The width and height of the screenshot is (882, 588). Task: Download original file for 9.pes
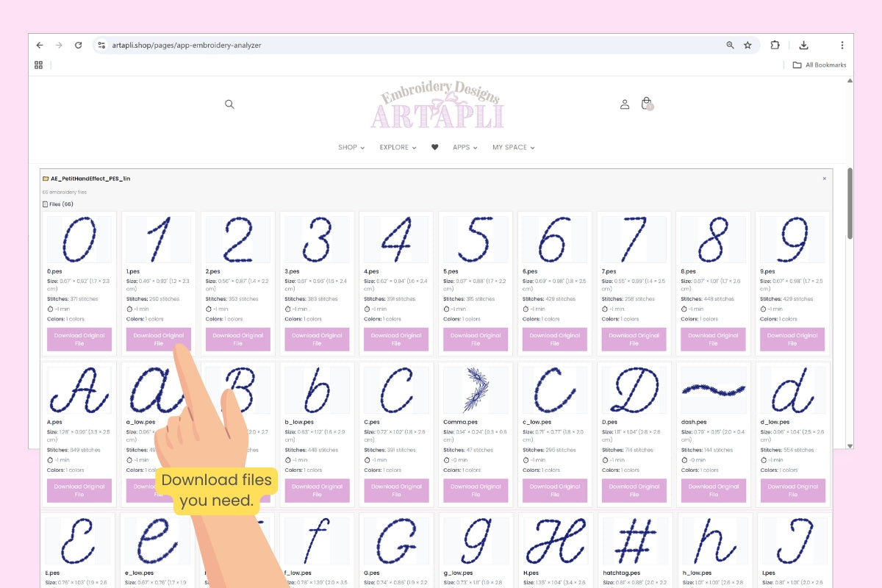pos(792,340)
